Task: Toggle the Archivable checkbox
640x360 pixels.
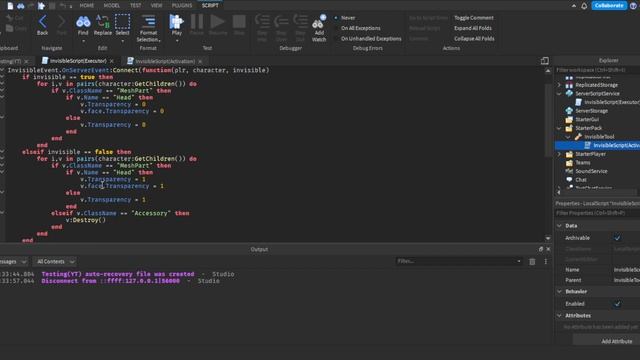Action: pyautogui.click(x=617, y=238)
